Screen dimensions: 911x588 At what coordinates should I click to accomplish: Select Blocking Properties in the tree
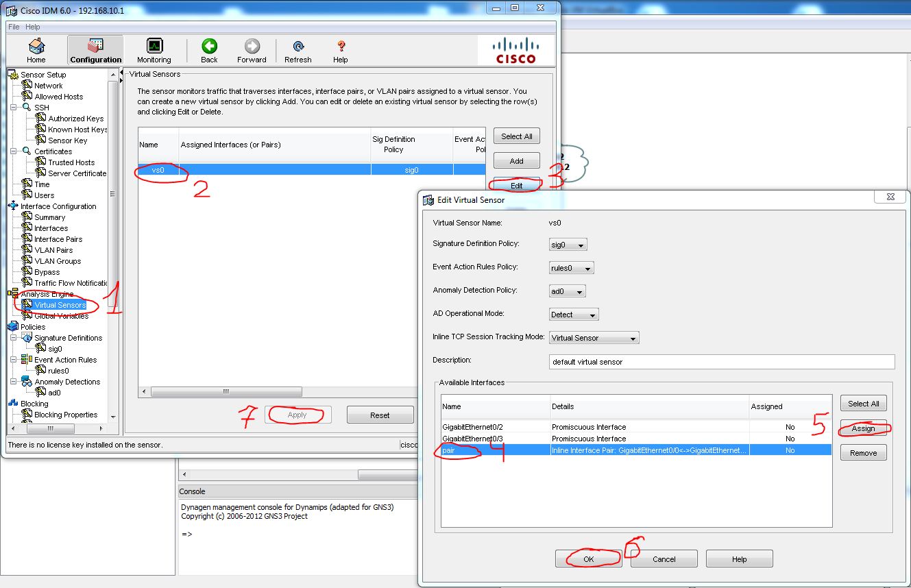66,415
